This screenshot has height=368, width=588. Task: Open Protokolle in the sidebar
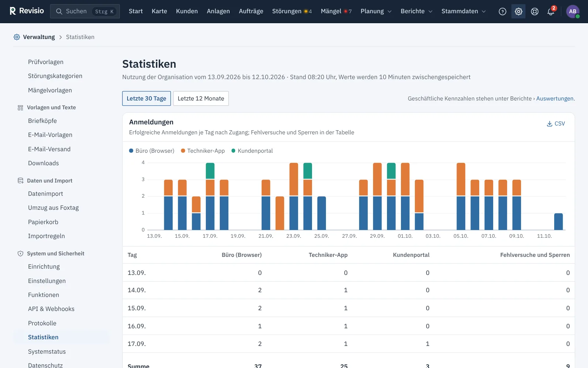(x=42, y=323)
